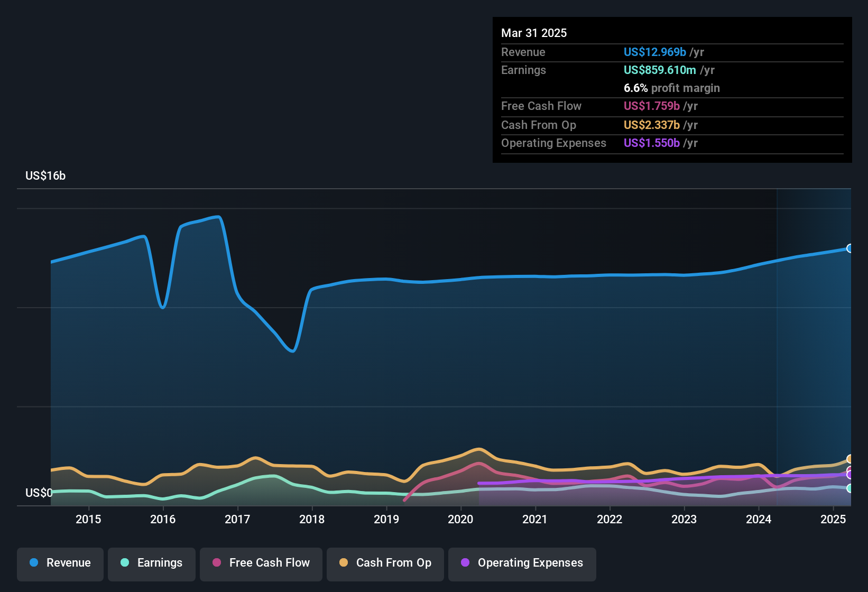This screenshot has width=868, height=592.
Task: Click the Mar 31 2025 tooltip date
Action: [534, 33]
